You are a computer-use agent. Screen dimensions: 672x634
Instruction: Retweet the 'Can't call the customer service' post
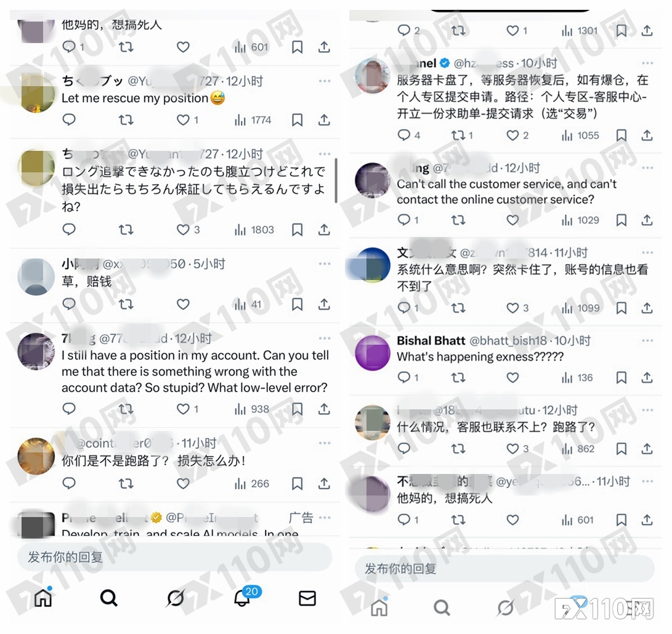click(x=458, y=220)
